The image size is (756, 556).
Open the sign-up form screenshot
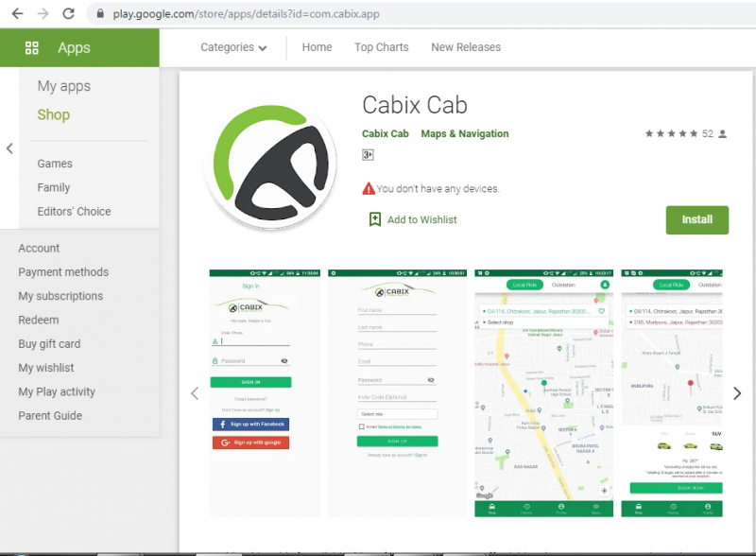397,393
